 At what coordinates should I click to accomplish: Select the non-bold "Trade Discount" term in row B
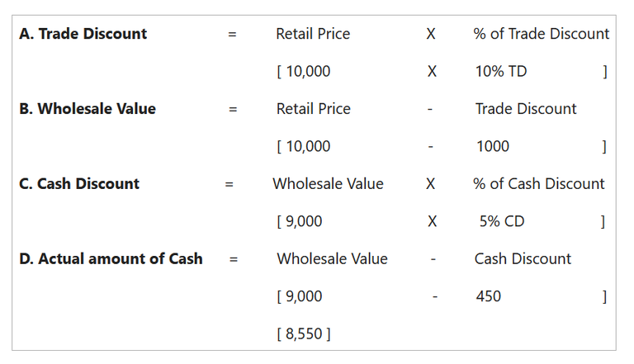pyautogui.click(x=526, y=109)
